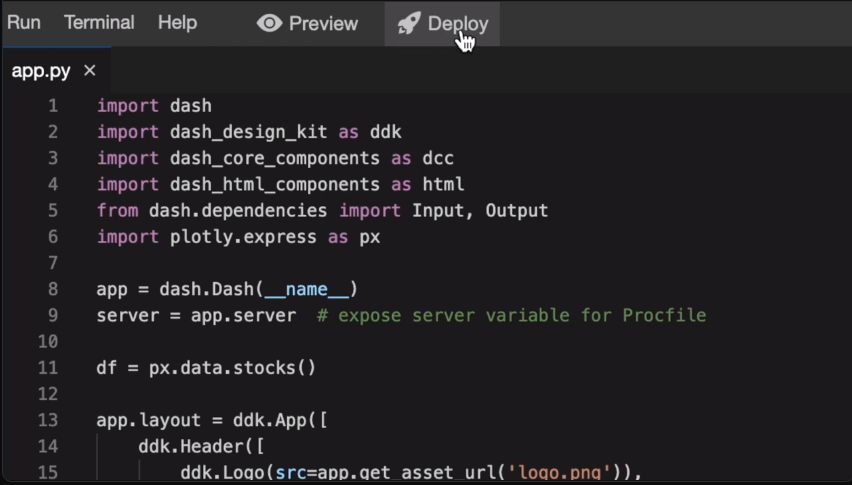Click the Deploy rocket icon
This screenshot has width=852, height=485.
408,23
